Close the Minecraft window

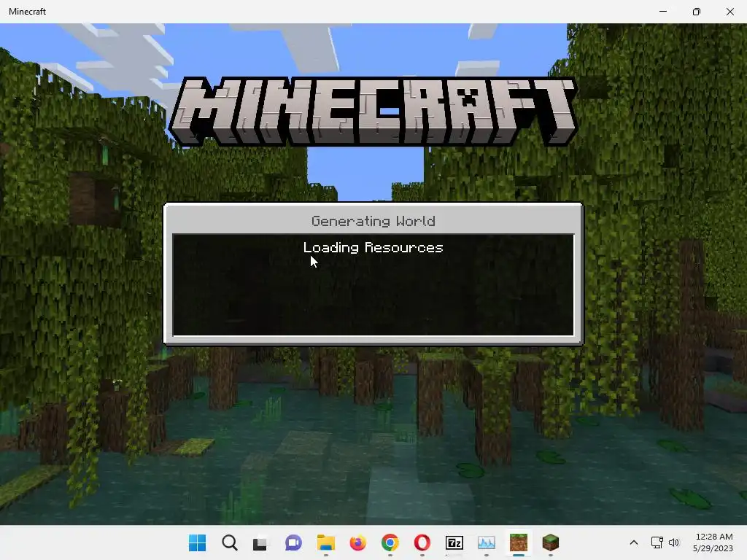(729, 12)
